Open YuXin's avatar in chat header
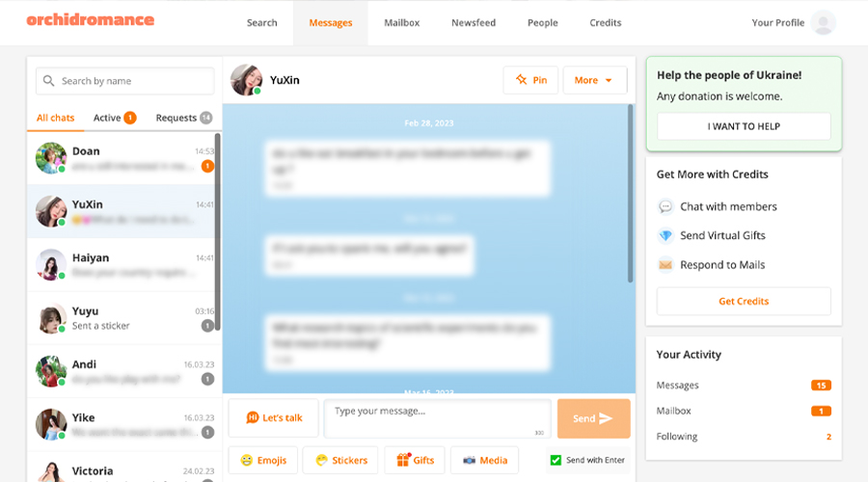The height and width of the screenshot is (482, 868). (246, 80)
